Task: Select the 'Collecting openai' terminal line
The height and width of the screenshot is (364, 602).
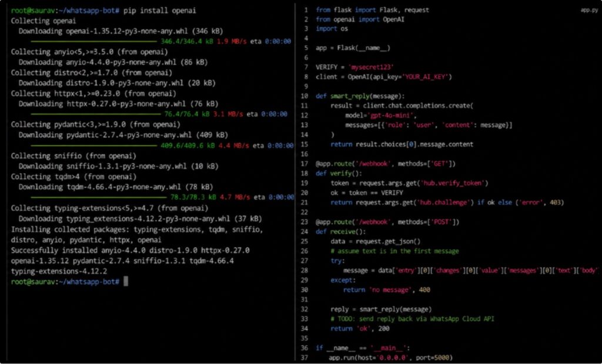Action: pos(44,21)
